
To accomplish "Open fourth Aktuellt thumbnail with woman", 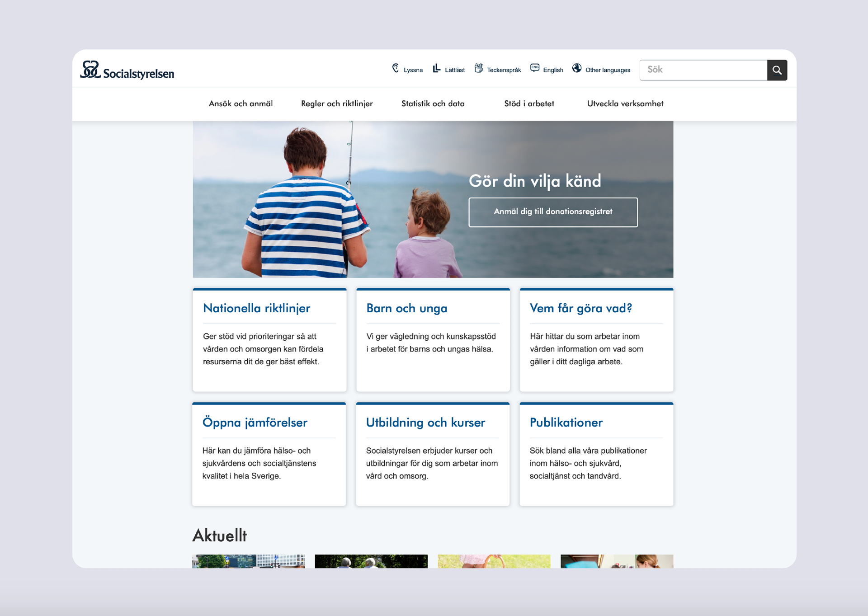I will pos(617,561).
